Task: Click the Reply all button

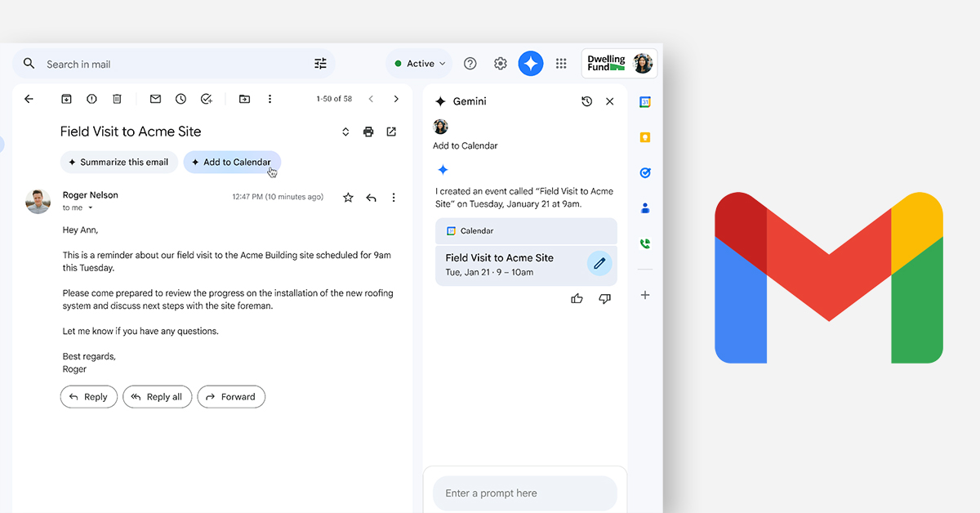Action: (x=158, y=397)
